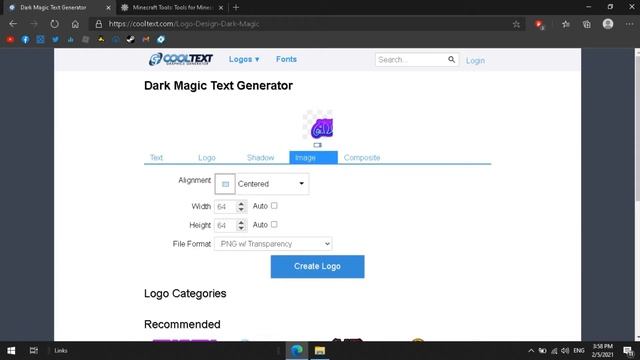Screen dimensions: 640x360
Task: Click the search magnifier icon on CoolText
Action: point(451,60)
